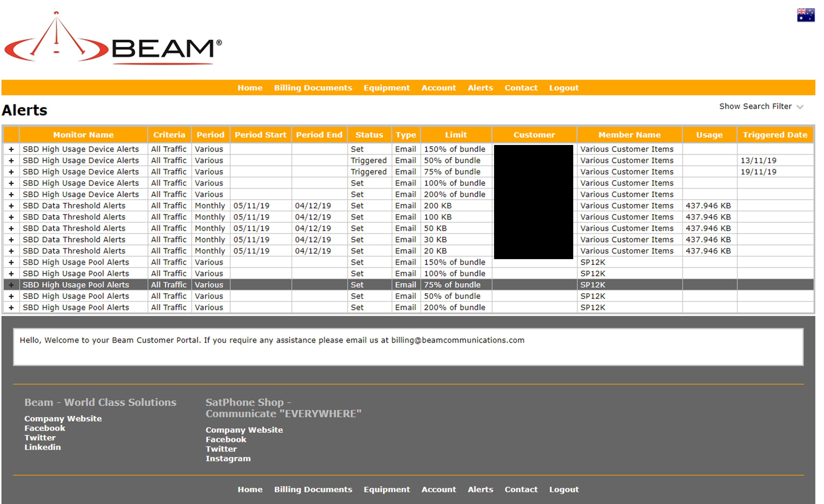Sort by Monitor Name column header

click(83, 135)
